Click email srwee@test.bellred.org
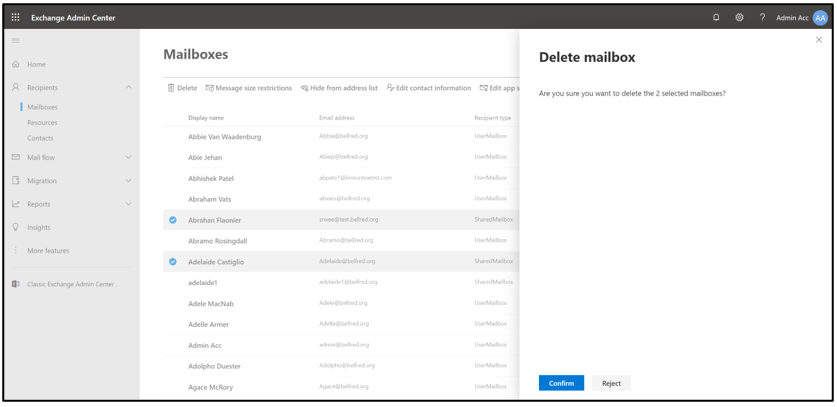 [x=349, y=220]
